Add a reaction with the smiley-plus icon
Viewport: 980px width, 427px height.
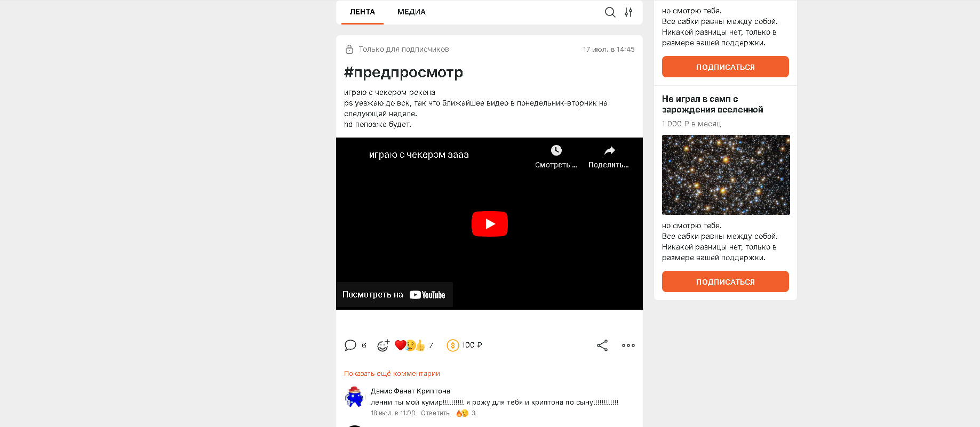pos(383,345)
